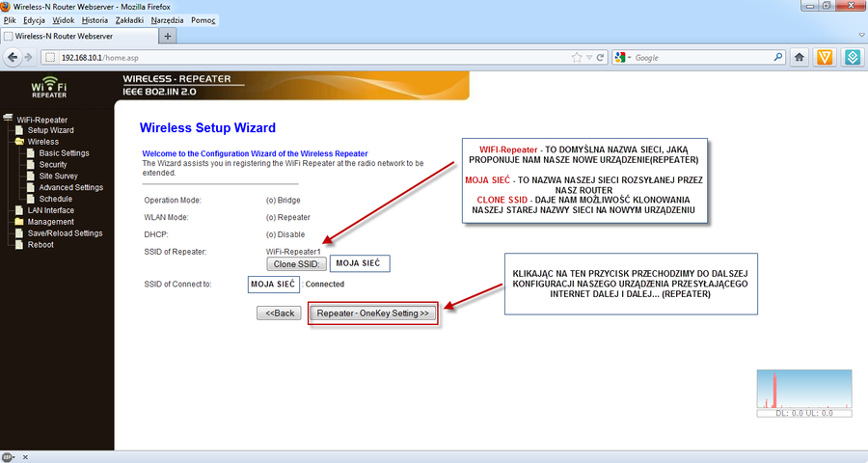The height and width of the screenshot is (463, 868).
Task: Open Site Survey in the sidebar tree
Action: (58, 177)
